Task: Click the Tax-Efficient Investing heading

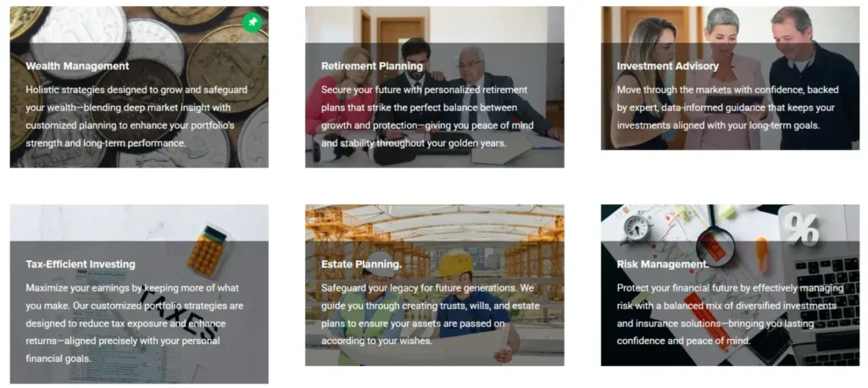Action: [81, 264]
